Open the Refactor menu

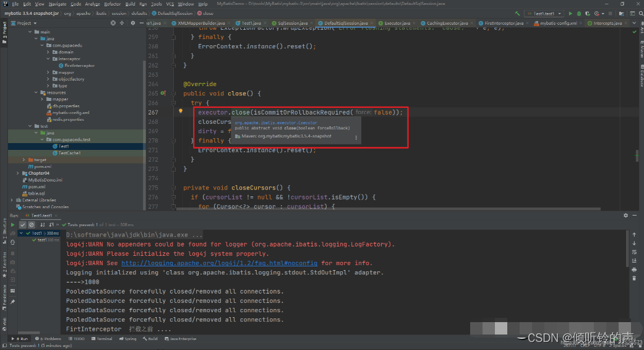(112, 4)
